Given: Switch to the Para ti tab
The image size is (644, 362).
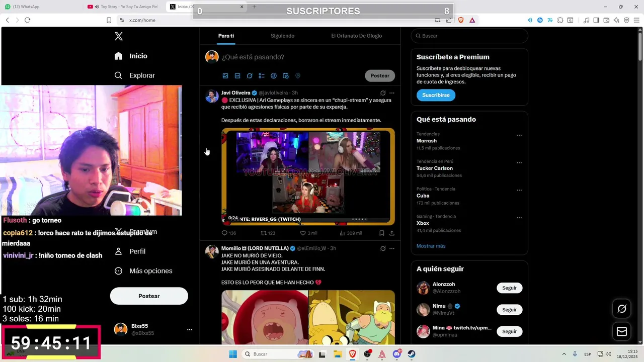Looking at the screenshot, I should [226, 36].
